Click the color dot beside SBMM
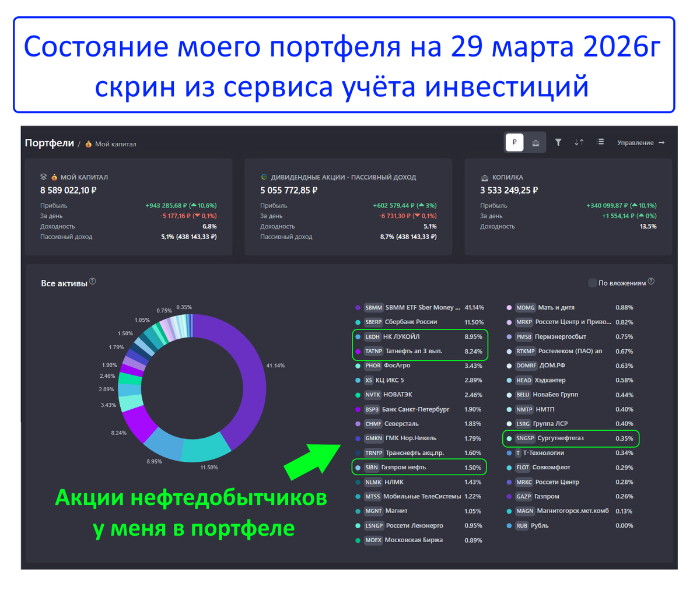The width and height of the screenshot is (700, 590). coord(358,308)
